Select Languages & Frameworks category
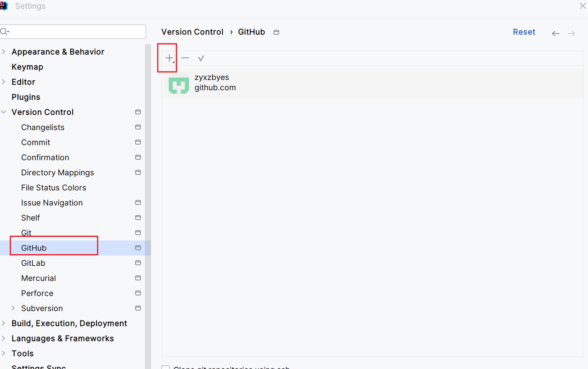 (62, 339)
